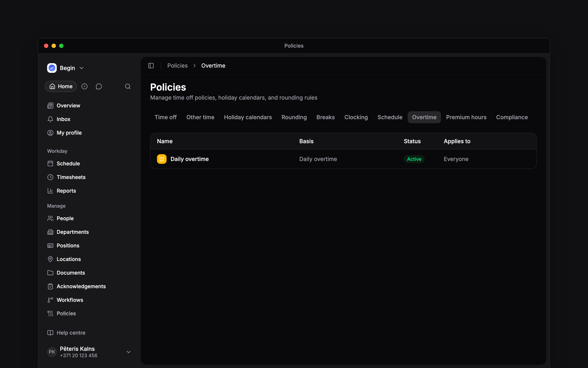Switch to the Premium hours tab
588x368 pixels.
pyautogui.click(x=466, y=117)
